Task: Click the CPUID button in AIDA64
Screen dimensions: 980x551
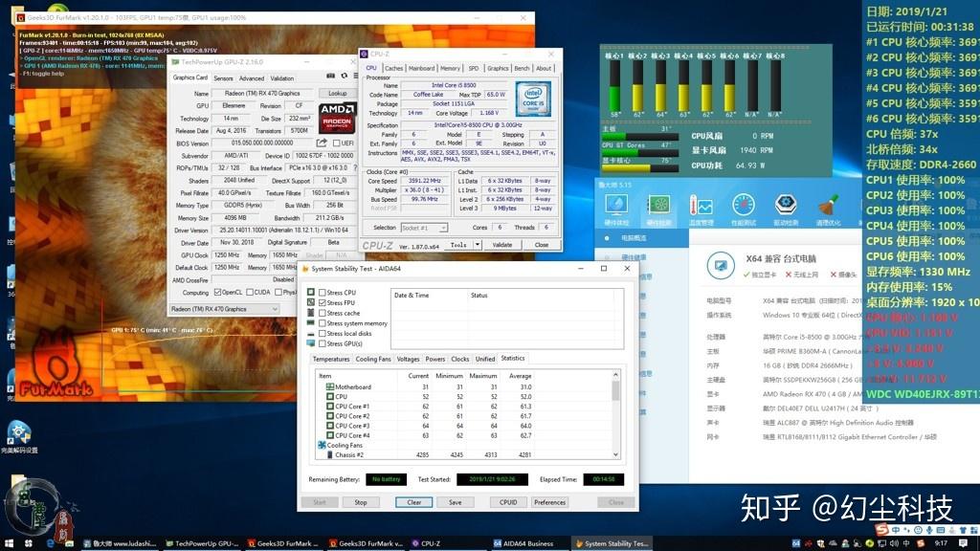Action: (x=508, y=502)
